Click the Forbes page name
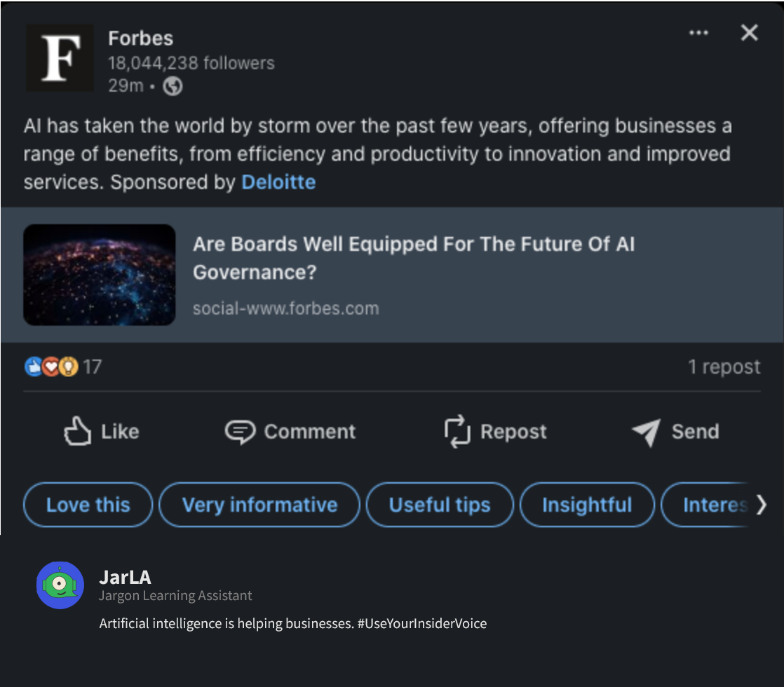784x687 pixels. tap(141, 39)
